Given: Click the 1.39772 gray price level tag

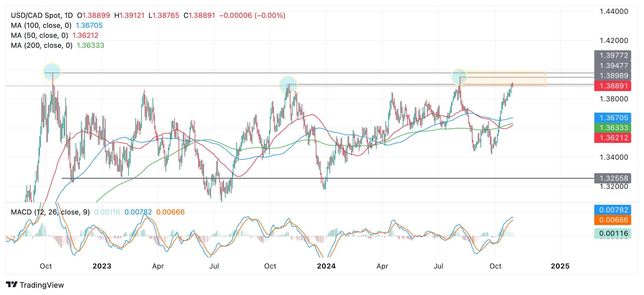Looking at the screenshot, I should pos(612,55).
